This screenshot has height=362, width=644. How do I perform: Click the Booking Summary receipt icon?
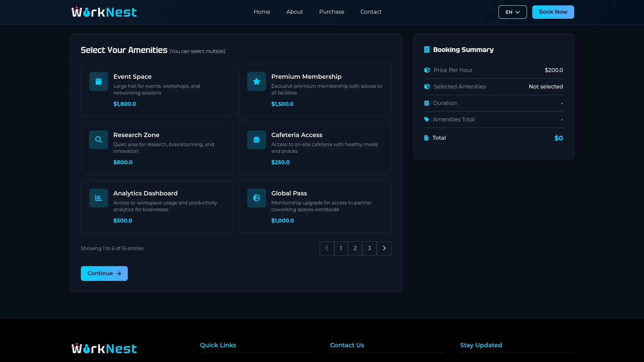pyautogui.click(x=427, y=50)
